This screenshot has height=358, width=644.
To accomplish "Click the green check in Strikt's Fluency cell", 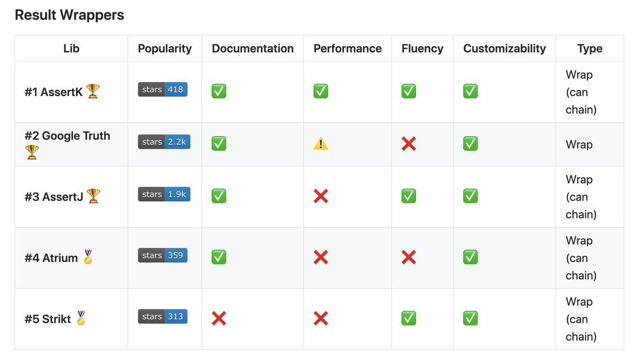I will (x=409, y=318).
